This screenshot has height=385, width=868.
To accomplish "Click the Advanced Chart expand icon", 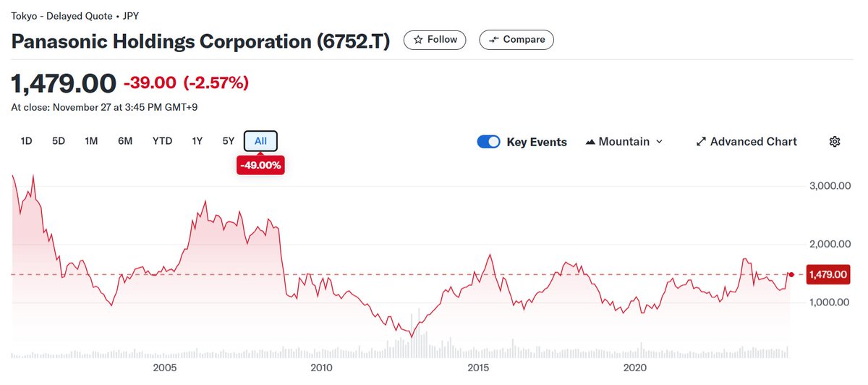I will pyautogui.click(x=700, y=142).
